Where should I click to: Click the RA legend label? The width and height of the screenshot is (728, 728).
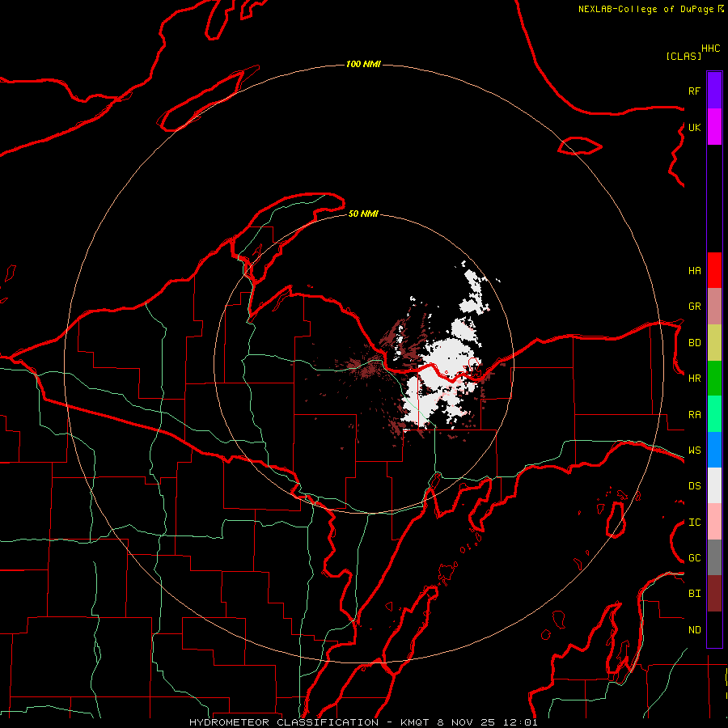tap(694, 415)
